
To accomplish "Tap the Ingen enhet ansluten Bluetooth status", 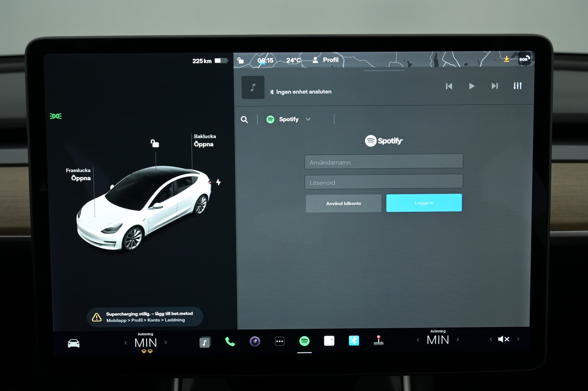I will (301, 92).
